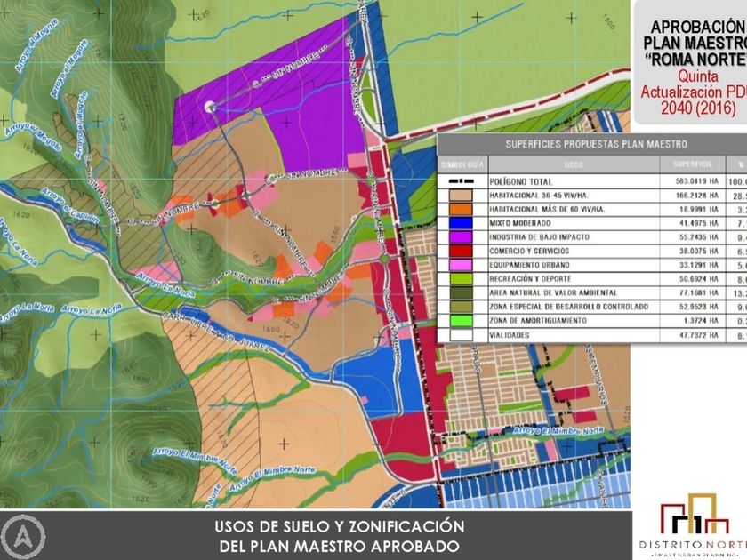Click the 'POLÍGONO TOTAL' legend label
This screenshot has width=747, height=560.
[x=521, y=181]
